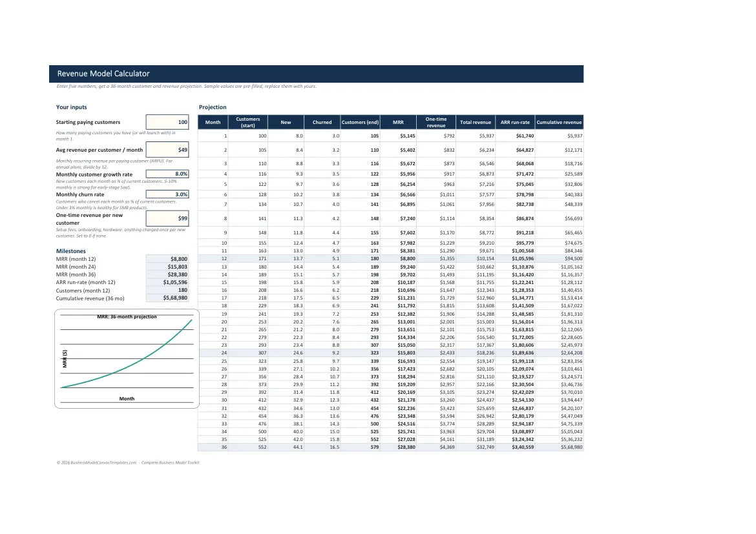Click the Cumulative revenue cell $2,64,208
Screen dimensions: 756x534
click(560, 353)
